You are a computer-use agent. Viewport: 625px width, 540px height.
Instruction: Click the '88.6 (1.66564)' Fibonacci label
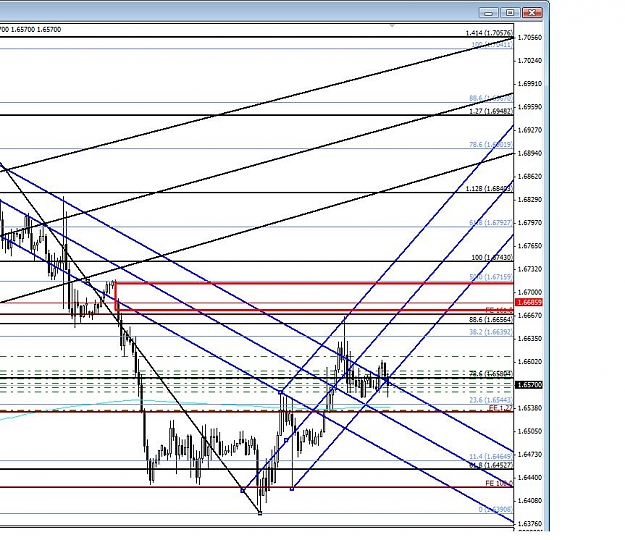point(491,320)
